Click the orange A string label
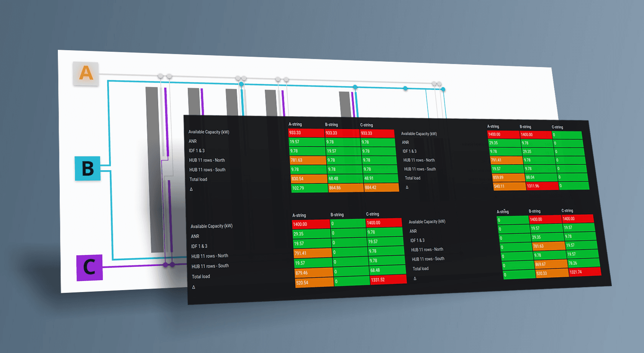This screenshot has width=644, height=353. [x=86, y=73]
